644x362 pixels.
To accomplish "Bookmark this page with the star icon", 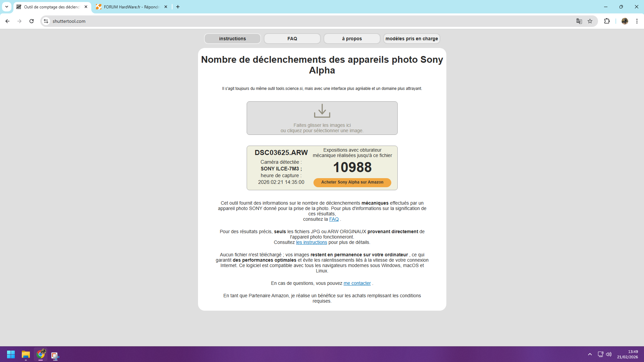I will click(590, 21).
